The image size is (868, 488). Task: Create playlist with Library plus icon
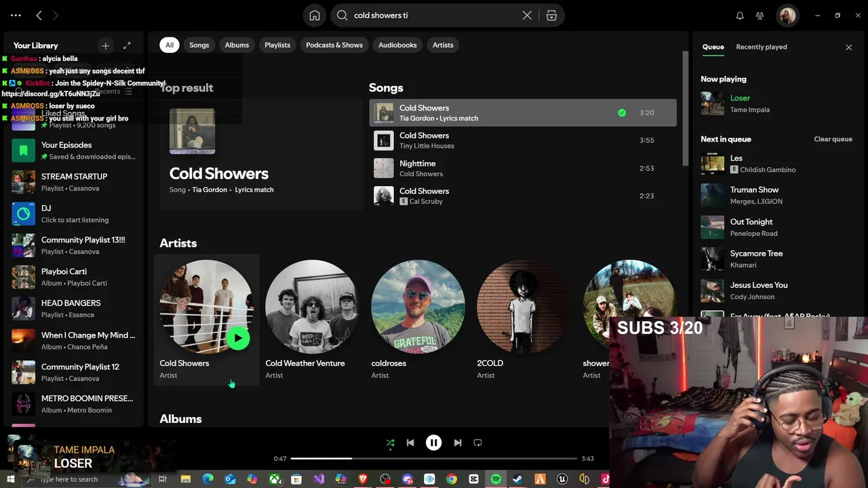[x=105, y=45]
